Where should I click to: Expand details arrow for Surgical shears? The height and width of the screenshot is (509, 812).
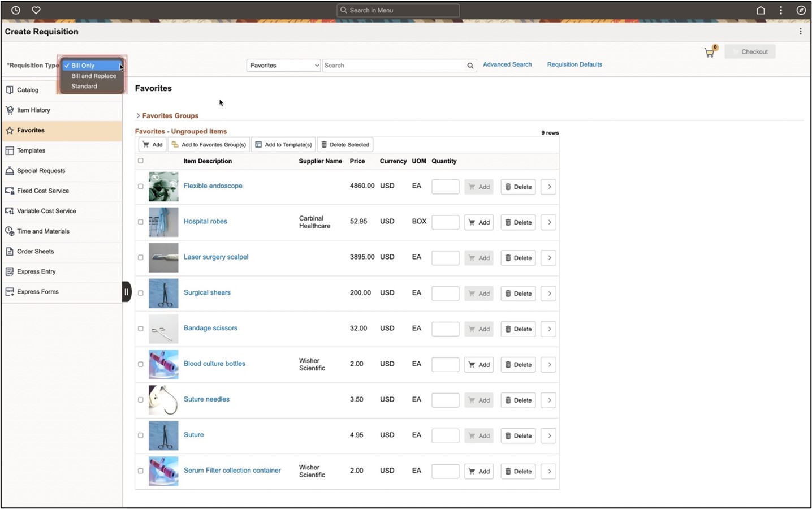(548, 294)
